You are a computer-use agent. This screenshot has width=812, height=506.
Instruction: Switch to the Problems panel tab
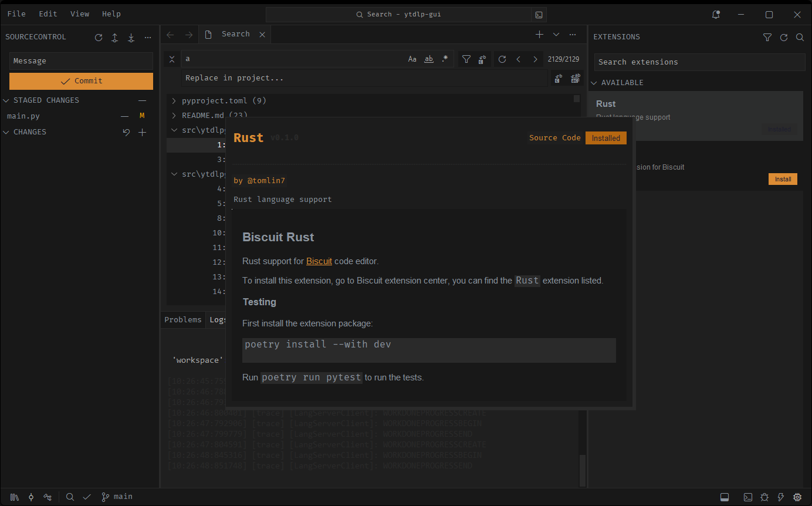[183, 320]
